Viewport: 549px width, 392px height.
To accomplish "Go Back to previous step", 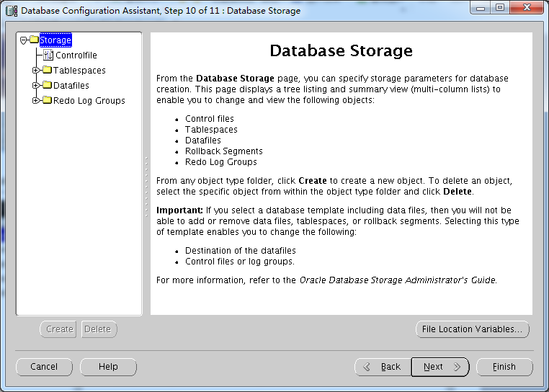I will (x=383, y=367).
